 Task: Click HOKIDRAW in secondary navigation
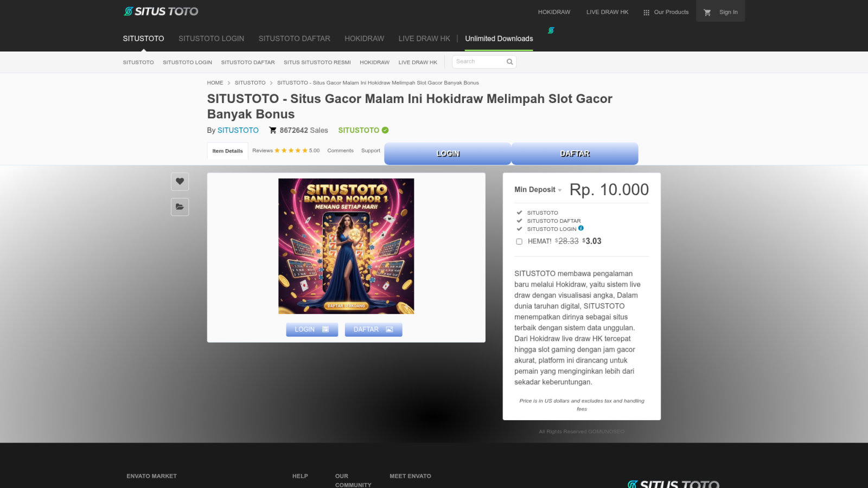[x=374, y=62]
